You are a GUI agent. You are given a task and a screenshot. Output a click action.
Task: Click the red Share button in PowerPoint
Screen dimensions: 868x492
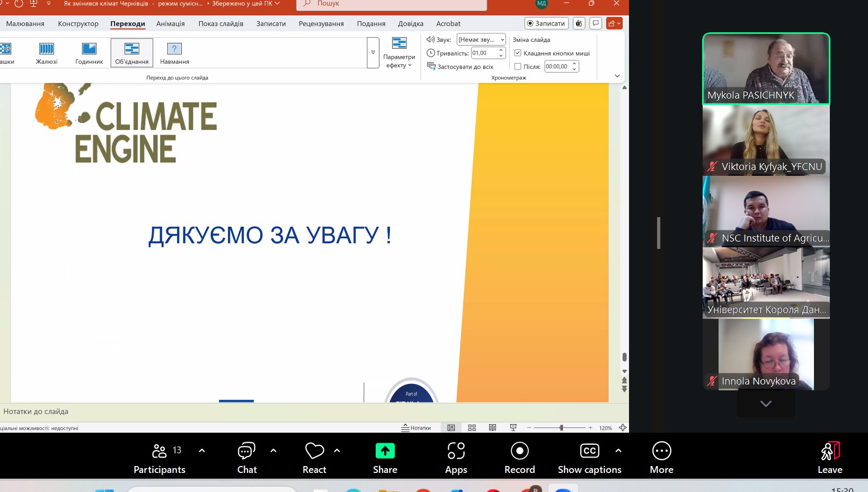(614, 23)
